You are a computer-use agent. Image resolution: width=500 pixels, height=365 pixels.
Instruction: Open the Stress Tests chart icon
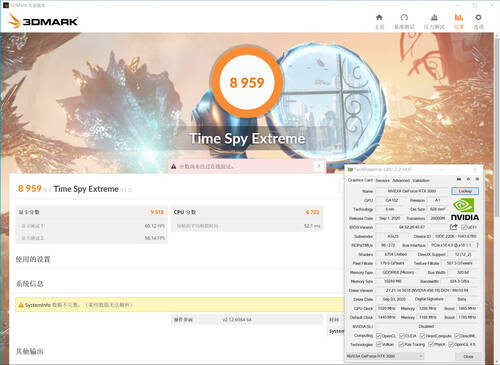point(434,18)
